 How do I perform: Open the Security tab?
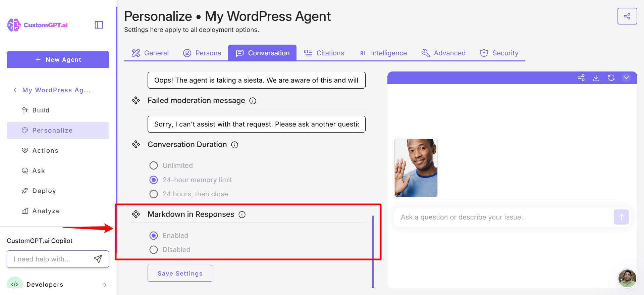click(499, 53)
